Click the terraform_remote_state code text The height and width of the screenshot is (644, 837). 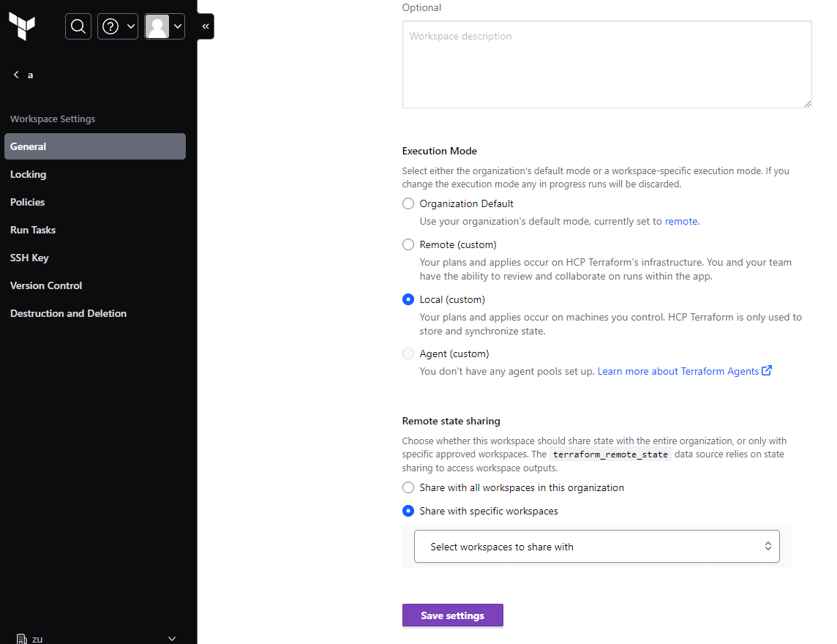coord(610,454)
